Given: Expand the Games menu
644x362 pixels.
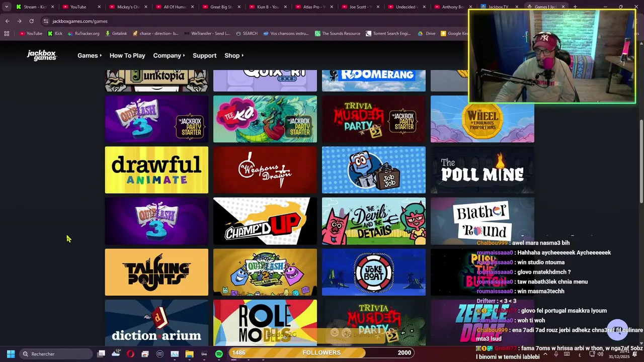Looking at the screenshot, I should point(90,55).
